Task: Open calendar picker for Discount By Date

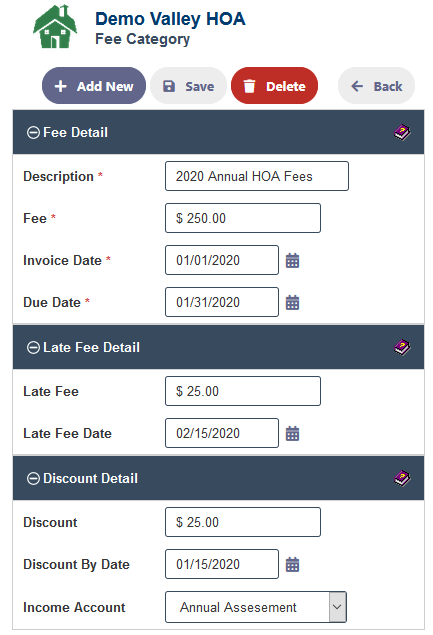Action: [292, 564]
